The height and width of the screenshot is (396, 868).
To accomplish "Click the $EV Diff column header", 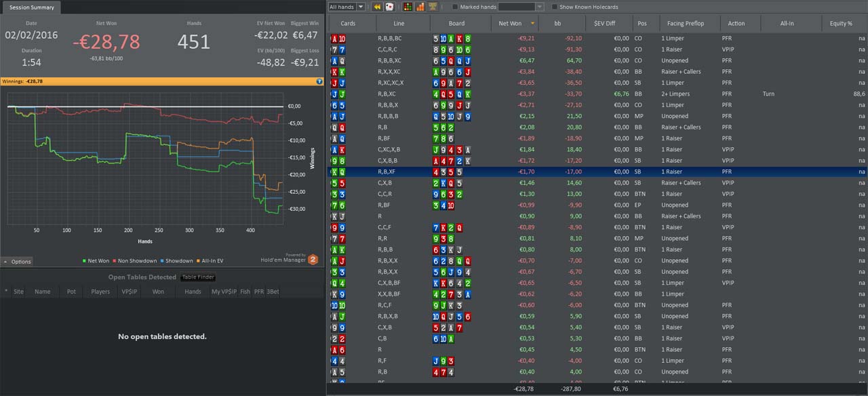I will (x=610, y=23).
